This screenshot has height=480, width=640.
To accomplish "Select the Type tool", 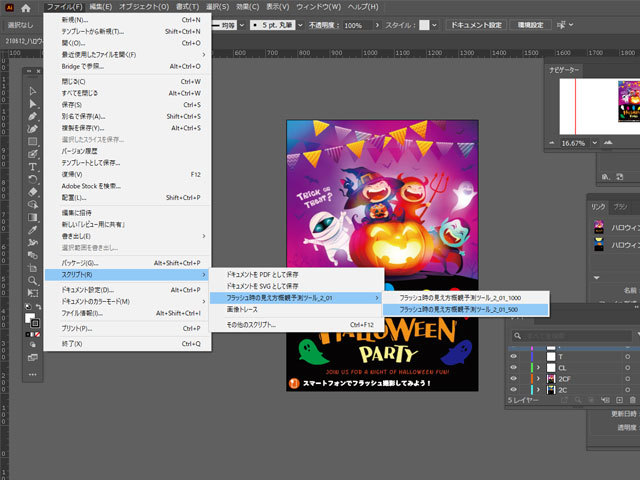I will [x=33, y=167].
